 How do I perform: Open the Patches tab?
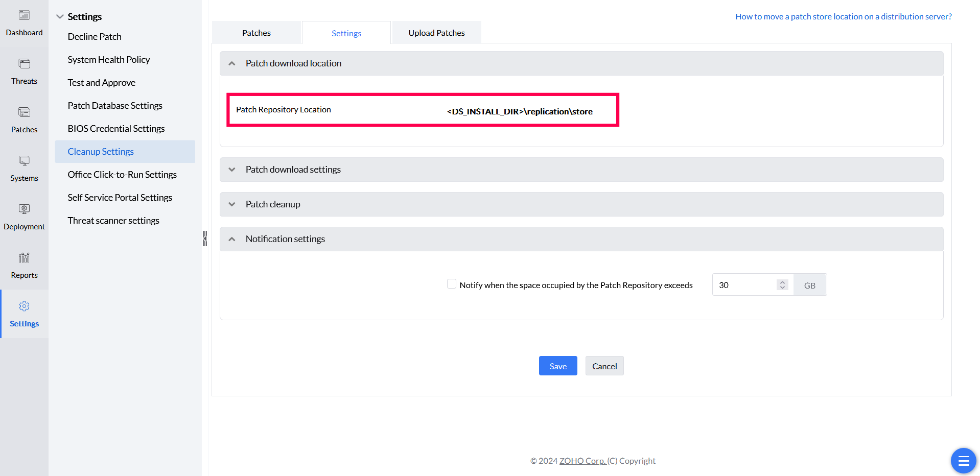(256, 32)
